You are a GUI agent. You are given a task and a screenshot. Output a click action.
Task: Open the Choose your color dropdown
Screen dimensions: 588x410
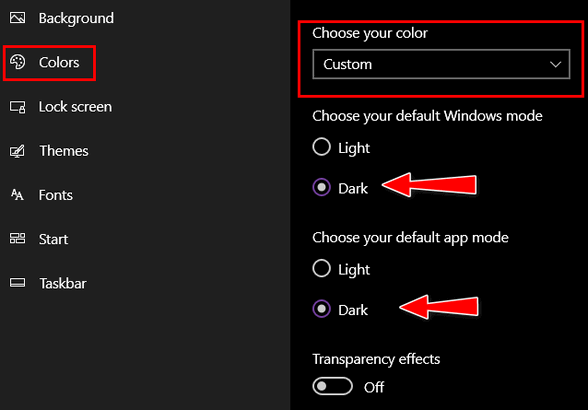[441, 64]
